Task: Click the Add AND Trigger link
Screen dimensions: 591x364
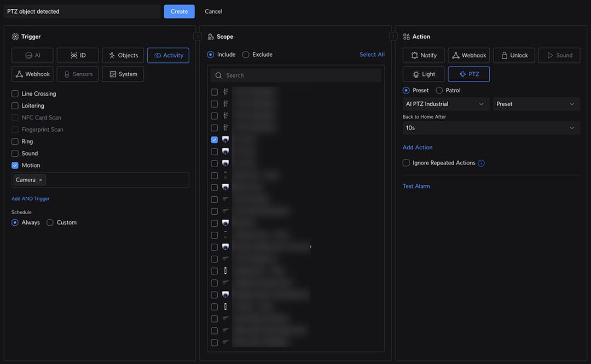Action: [x=31, y=198]
